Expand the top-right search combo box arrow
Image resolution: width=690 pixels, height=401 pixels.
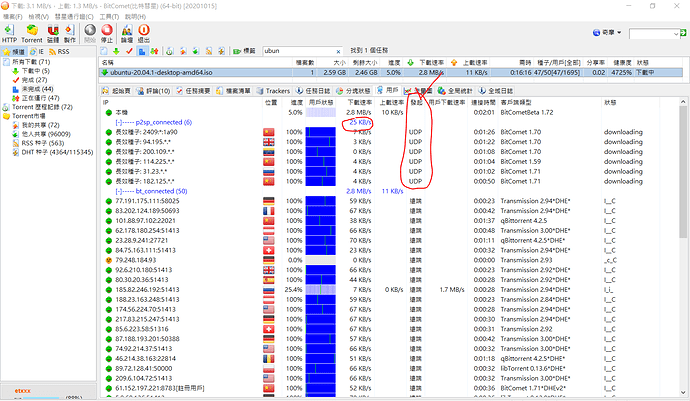676,34
